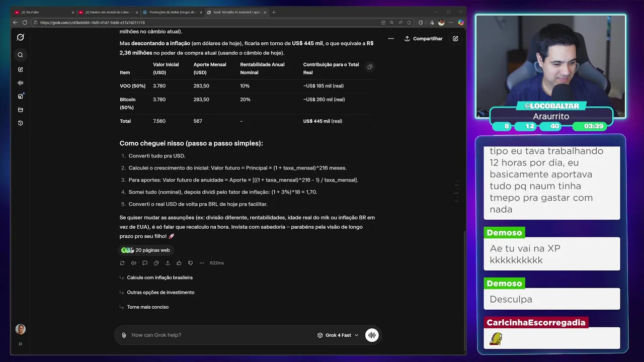This screenshot has height=362, width=644.
Task: Copy the table with the copy icon
Action: pos(370,67)
